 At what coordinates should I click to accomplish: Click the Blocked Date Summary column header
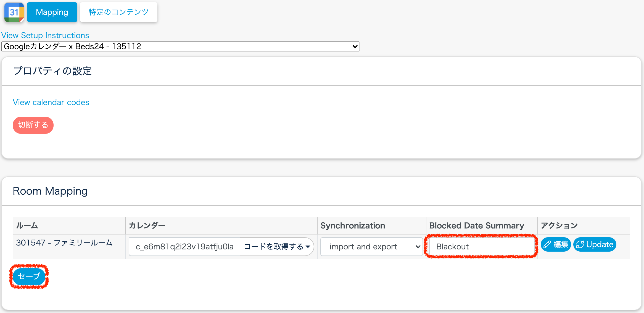476,226
